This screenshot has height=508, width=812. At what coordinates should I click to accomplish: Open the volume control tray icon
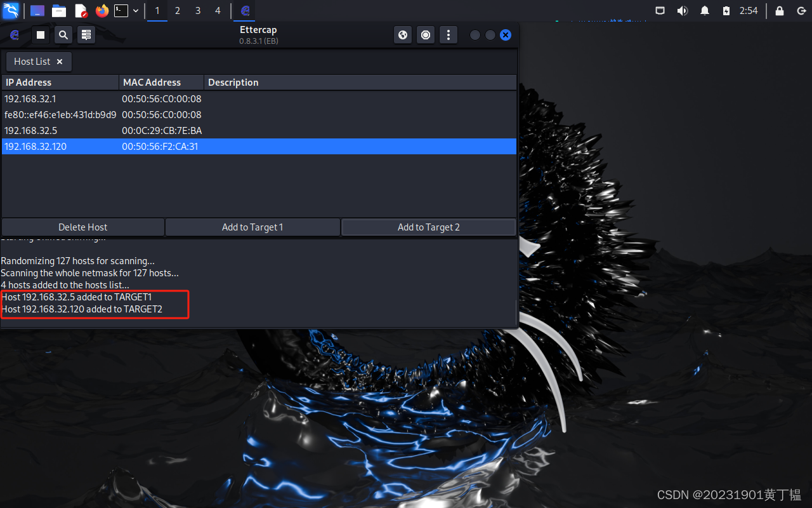pyautogui.click(x=683, y=11)
